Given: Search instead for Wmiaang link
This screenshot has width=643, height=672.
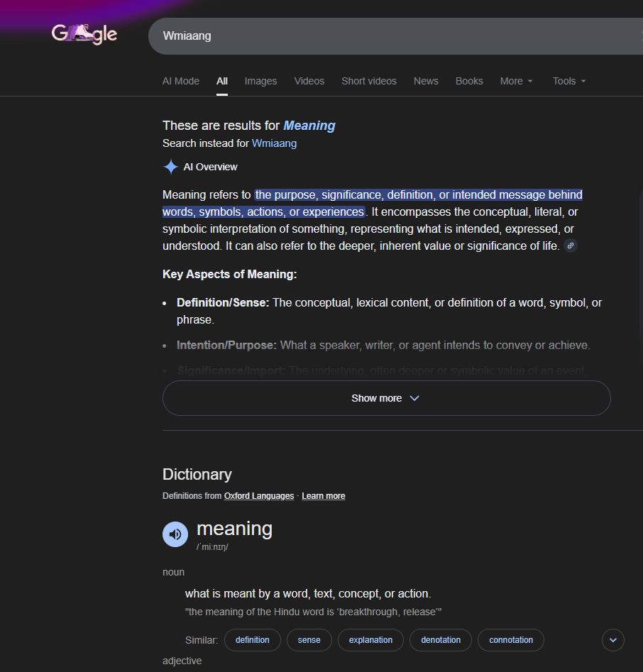Looking at the screenshot, I should [x=274, y=143].
